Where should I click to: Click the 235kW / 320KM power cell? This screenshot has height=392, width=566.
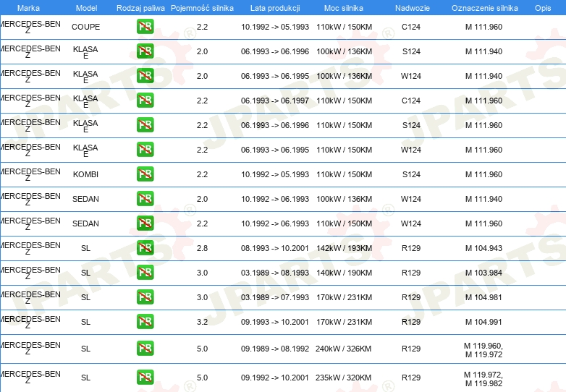(x=343, y=378)
